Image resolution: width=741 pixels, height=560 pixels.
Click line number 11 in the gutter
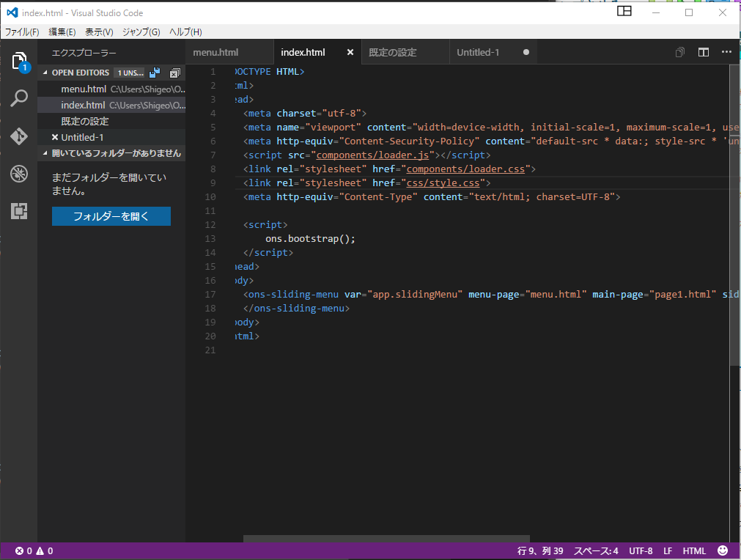(210, 211)
